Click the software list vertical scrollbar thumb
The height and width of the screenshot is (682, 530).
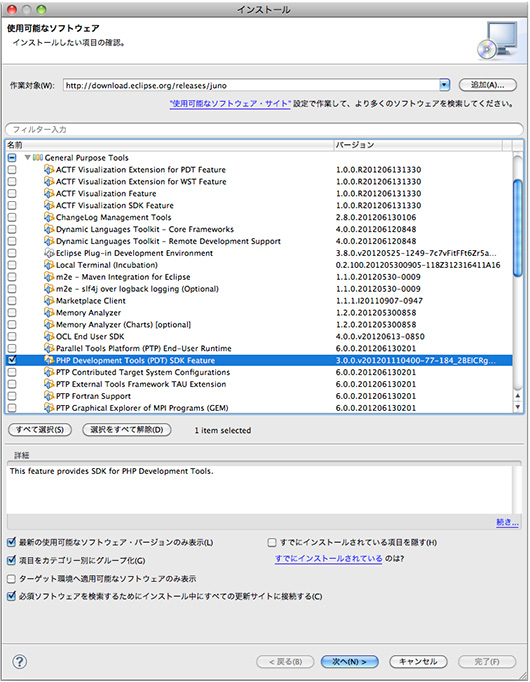(517, 228)
